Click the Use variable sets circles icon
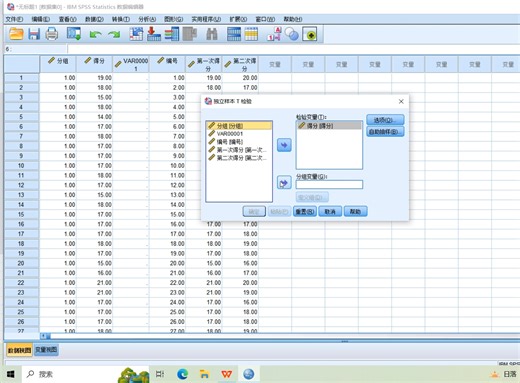Screen dimensions: 520x383 [x=292, y=34]
